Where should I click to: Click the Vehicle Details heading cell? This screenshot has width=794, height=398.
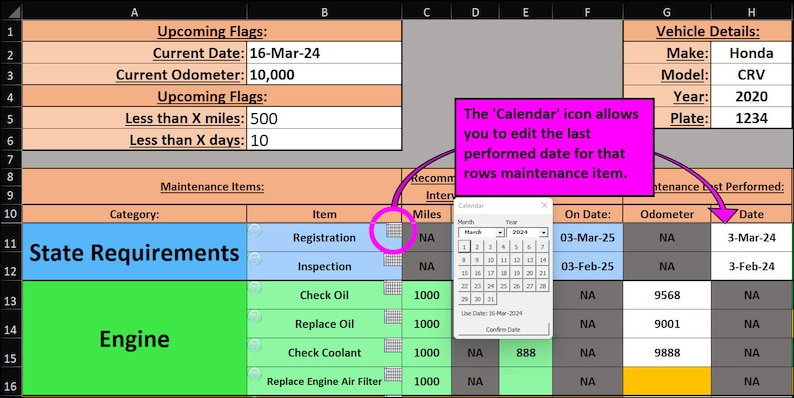click(708, 31)
